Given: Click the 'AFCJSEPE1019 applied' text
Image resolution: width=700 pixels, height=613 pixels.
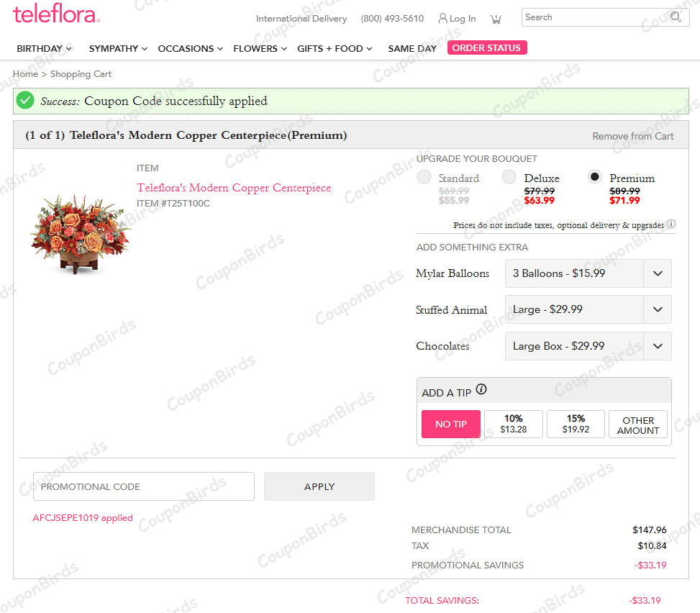Looking at the screenshot, I should [83, 518].
